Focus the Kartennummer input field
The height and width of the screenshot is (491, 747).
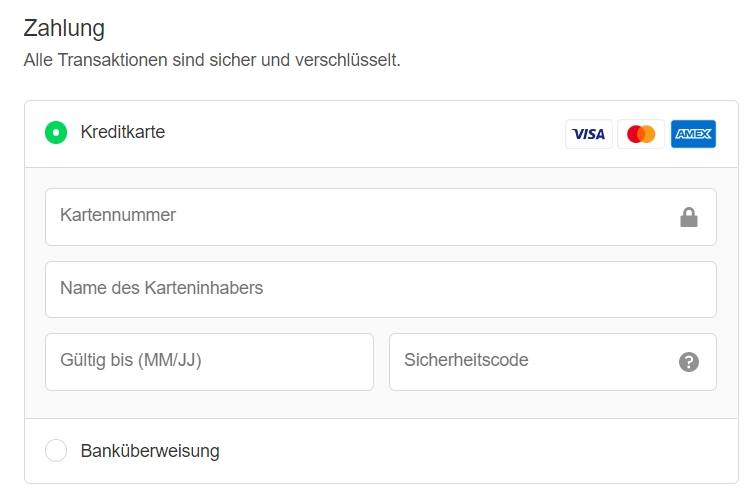coord(381,217)
